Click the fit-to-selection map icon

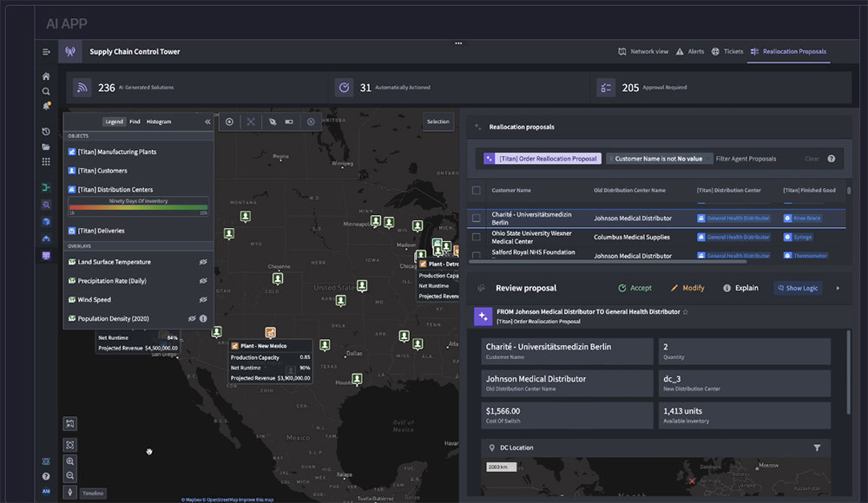pyautogui.click(x=70, y=444)
